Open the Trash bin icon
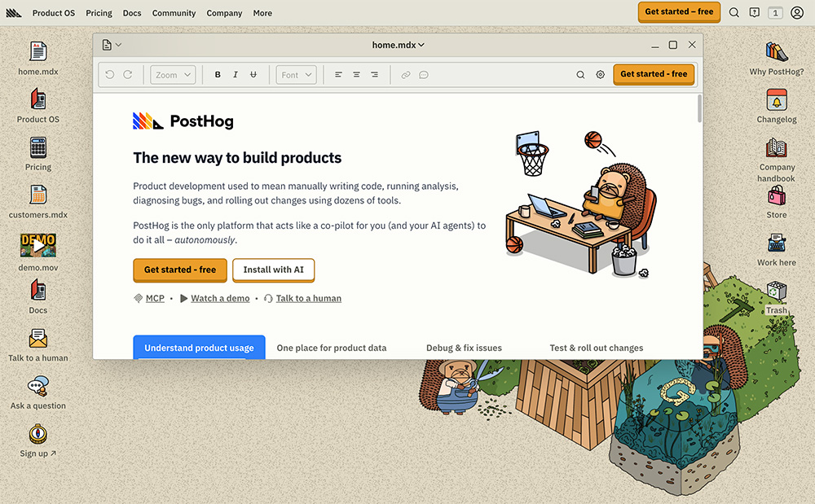The width and height of the screenshot is (815, 504). pyautogui.click(x=777, y=291)
